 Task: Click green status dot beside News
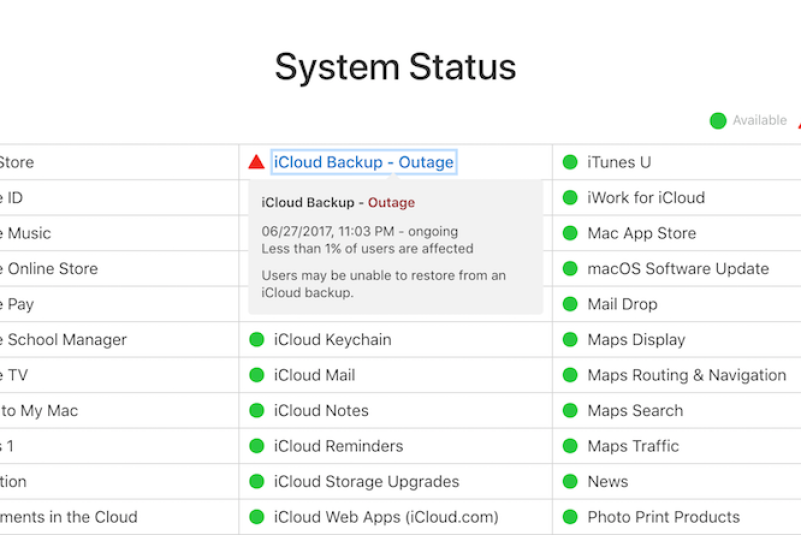pos(570,481)
